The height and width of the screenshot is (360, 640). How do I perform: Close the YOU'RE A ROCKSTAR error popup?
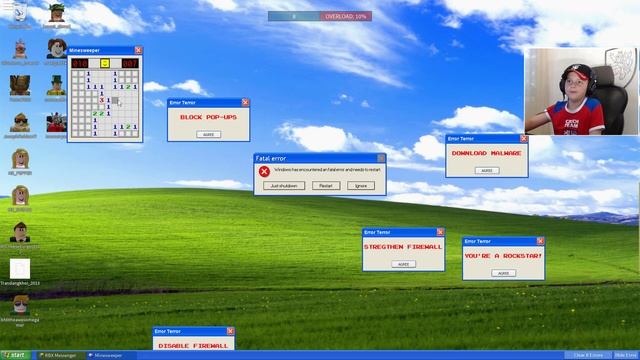click(540, 241)
